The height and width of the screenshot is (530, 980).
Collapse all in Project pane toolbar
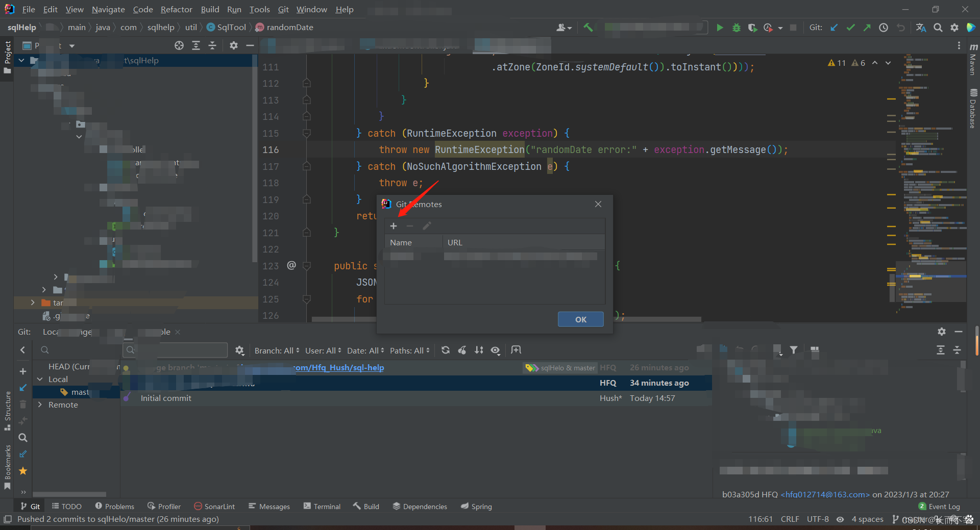coord(212,45)
